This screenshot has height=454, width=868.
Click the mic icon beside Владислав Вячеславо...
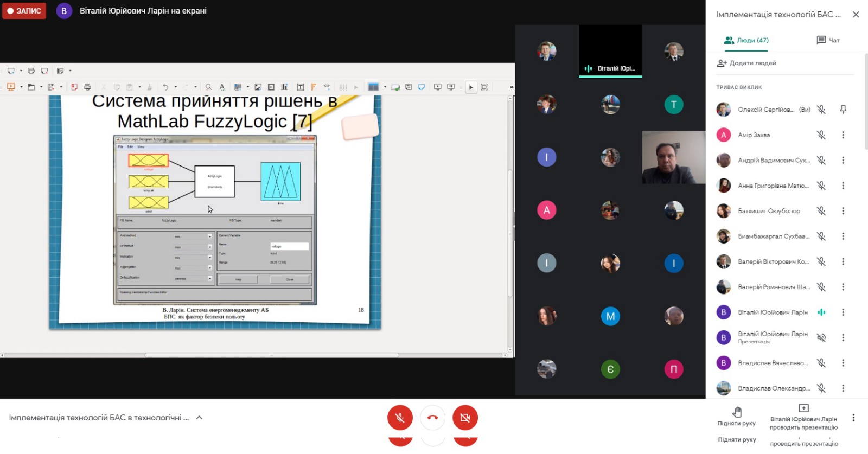pos(821,363)
